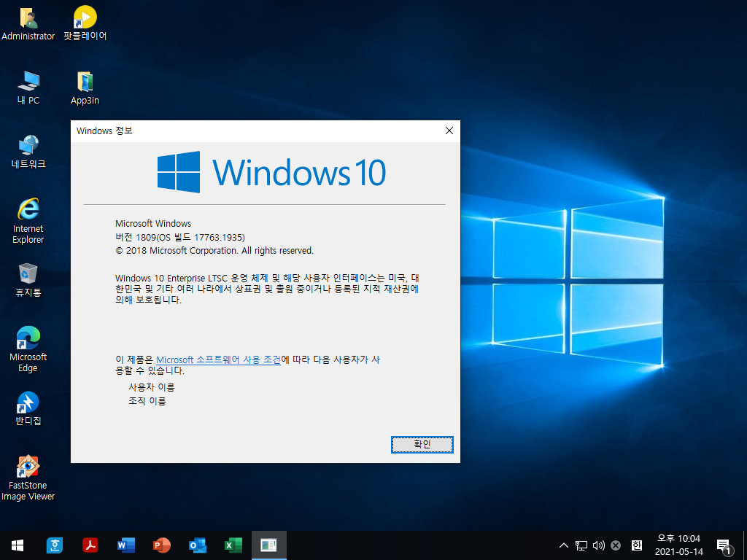Viewport: 747px width, 560px height.
Task: Select the Microsoft Edge desktop shortcut
Action: click(28, 349)
